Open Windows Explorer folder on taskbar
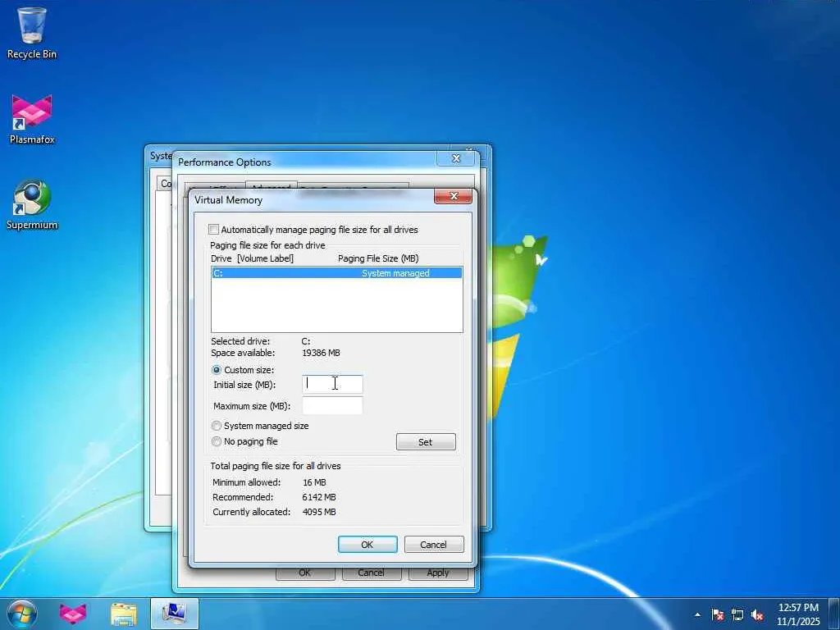Screen dimensions: 840x630 (x=124, y=614)
